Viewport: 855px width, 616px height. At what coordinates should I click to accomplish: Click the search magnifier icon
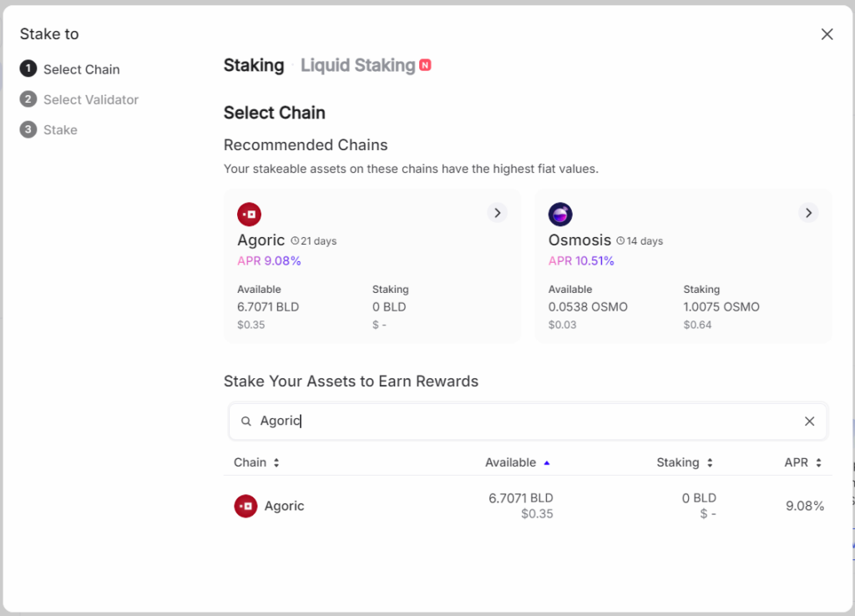point(246,422)
